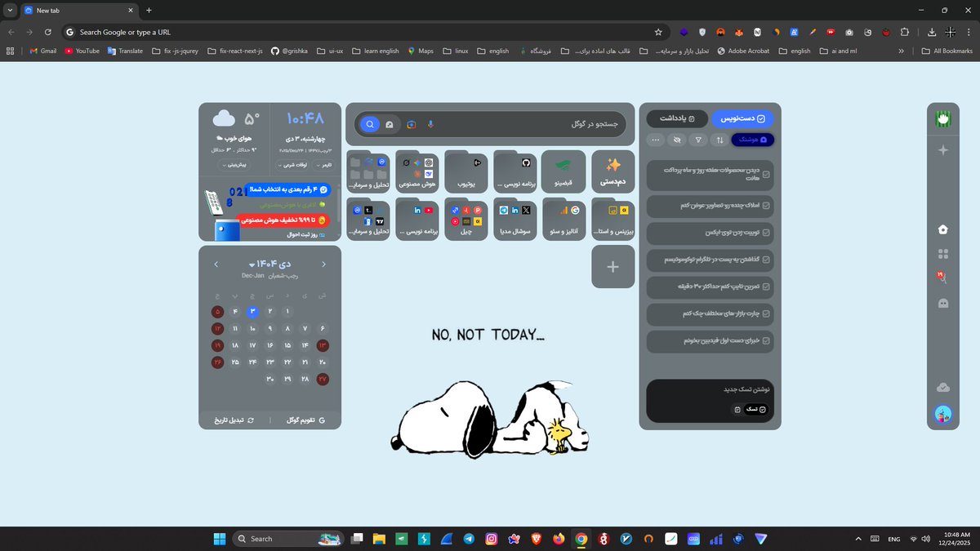Open Google Lens image search icon

412,124
